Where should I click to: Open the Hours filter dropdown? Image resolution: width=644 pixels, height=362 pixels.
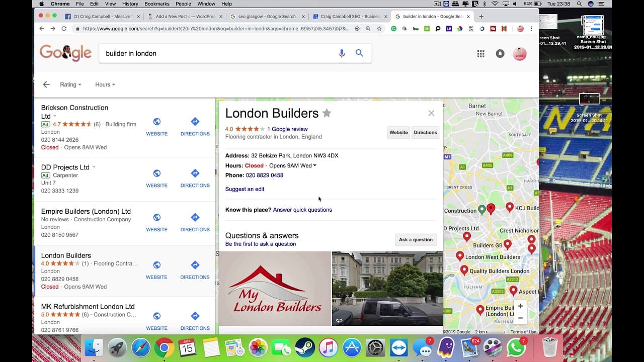point(105,84)
